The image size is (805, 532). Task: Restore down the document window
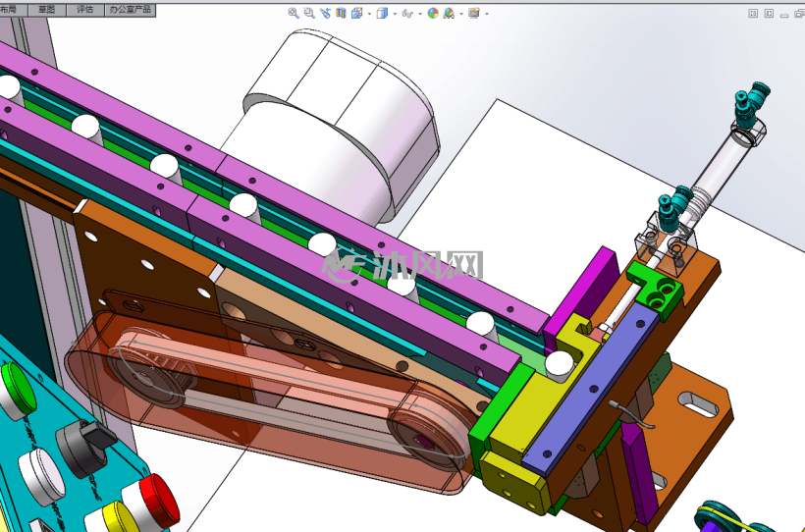pyautogui.click(x=799, y=14)
